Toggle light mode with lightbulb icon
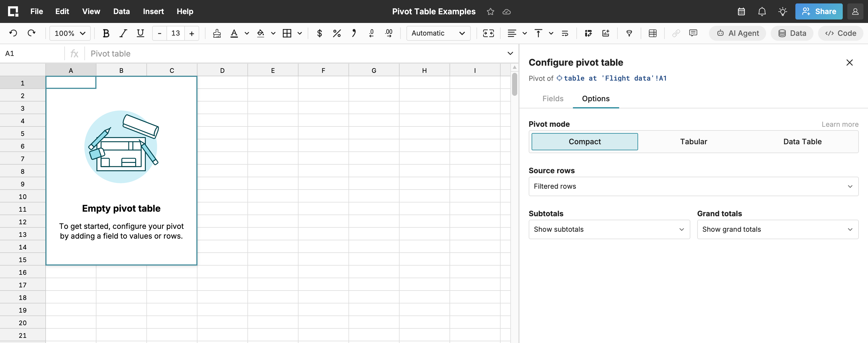868x343 pixels. (x=783, y=11)
